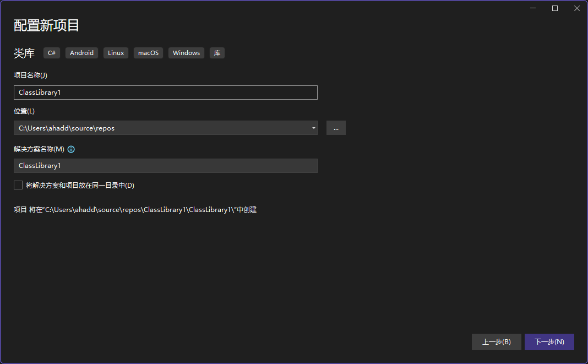
Task: Click the 库 project type tag
Action: click(x=217, y=53)
